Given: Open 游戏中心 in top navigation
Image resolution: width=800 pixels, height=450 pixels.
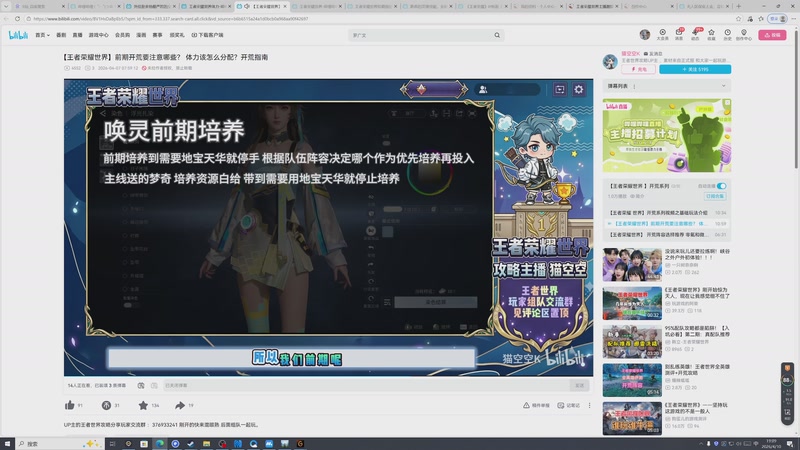Looking at the screenshot, I should click(98, 35).
